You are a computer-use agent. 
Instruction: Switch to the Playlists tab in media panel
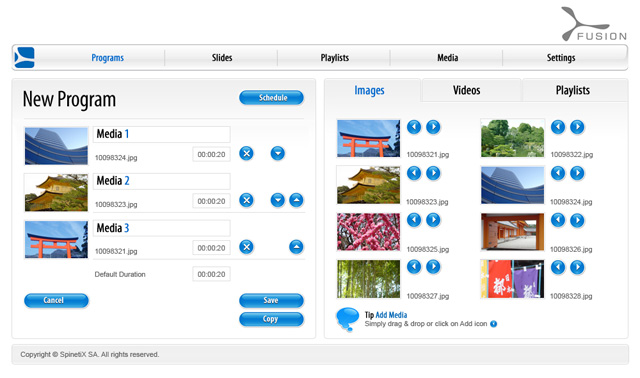[573, 90]
